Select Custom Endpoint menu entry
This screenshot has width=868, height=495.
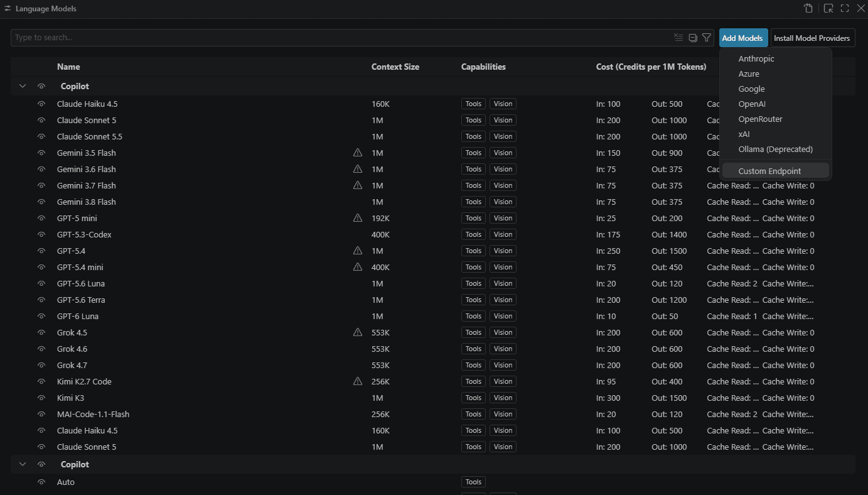776,171
